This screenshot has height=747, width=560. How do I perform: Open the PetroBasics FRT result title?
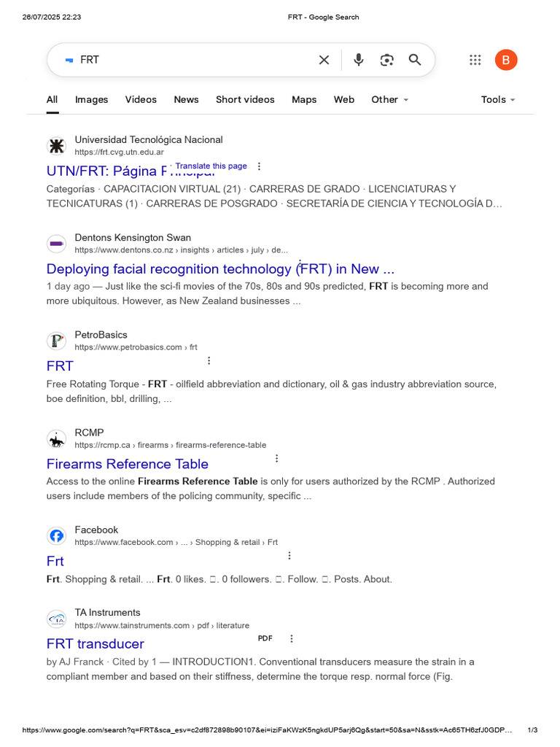pyautogui.click(x=60, y=366)
